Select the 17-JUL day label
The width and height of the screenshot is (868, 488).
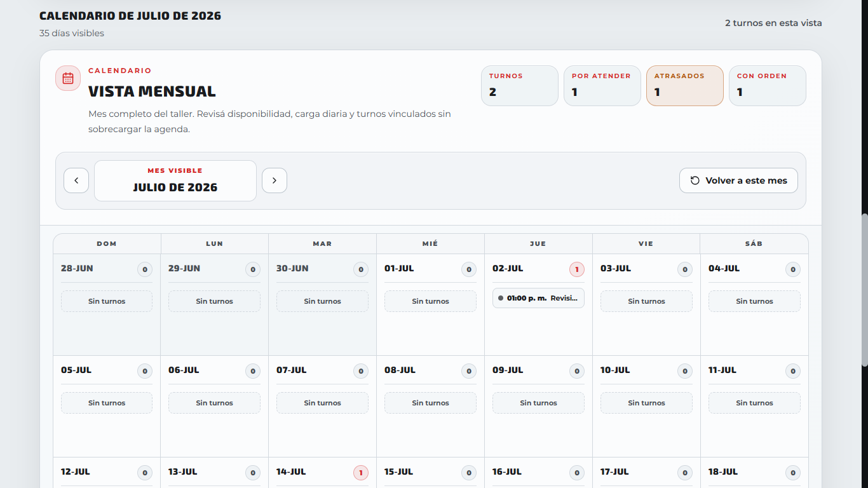tap(614, 471)
